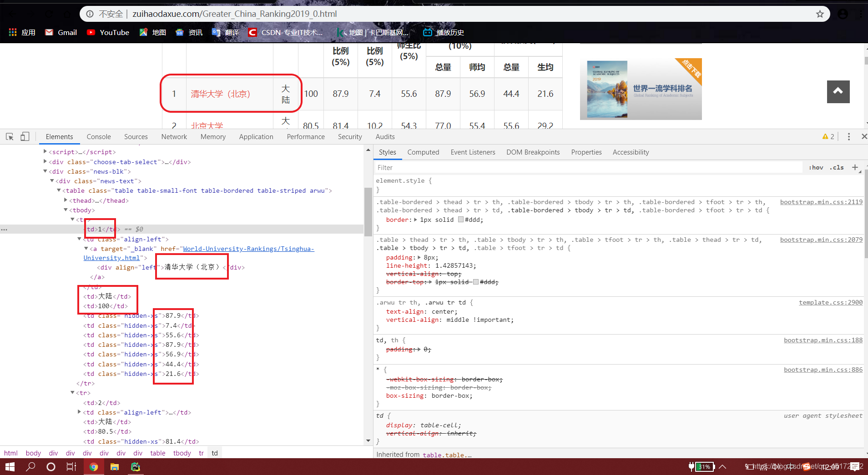Screen dimensions: 868x475
Task: Open the Chrome profile avatar icon
Action: [x=843, y=14]
